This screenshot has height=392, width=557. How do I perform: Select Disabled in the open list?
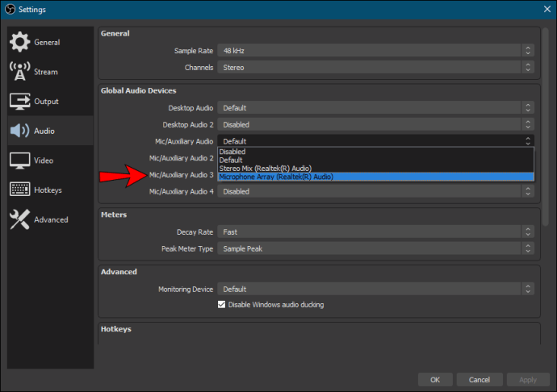tap(375, 152)
